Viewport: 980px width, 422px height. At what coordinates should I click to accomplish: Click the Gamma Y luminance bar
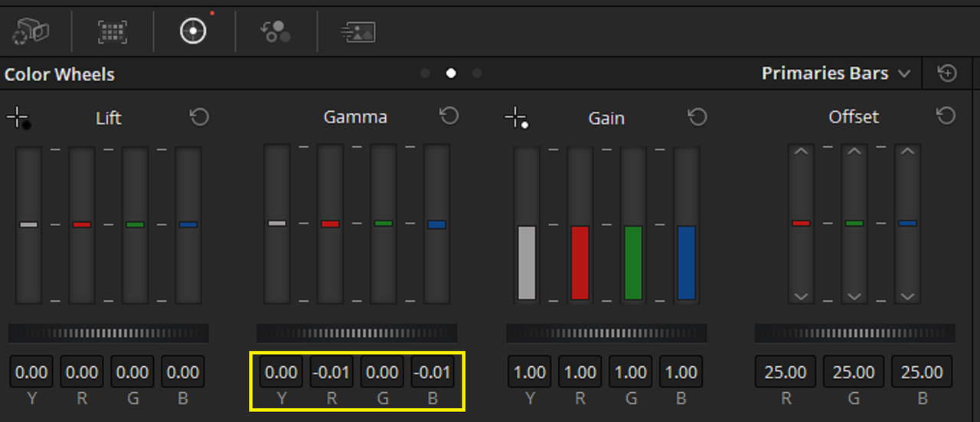pos(277,224)
